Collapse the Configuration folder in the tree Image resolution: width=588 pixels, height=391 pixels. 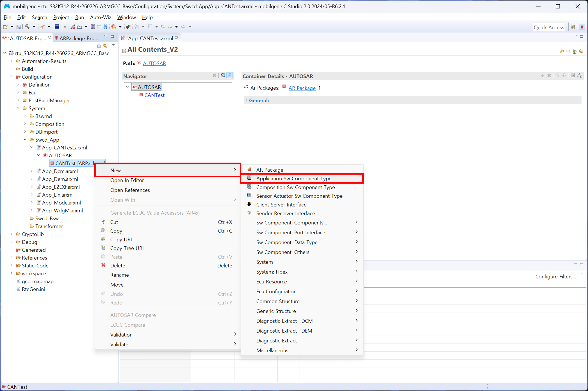[x=12, y=77]
